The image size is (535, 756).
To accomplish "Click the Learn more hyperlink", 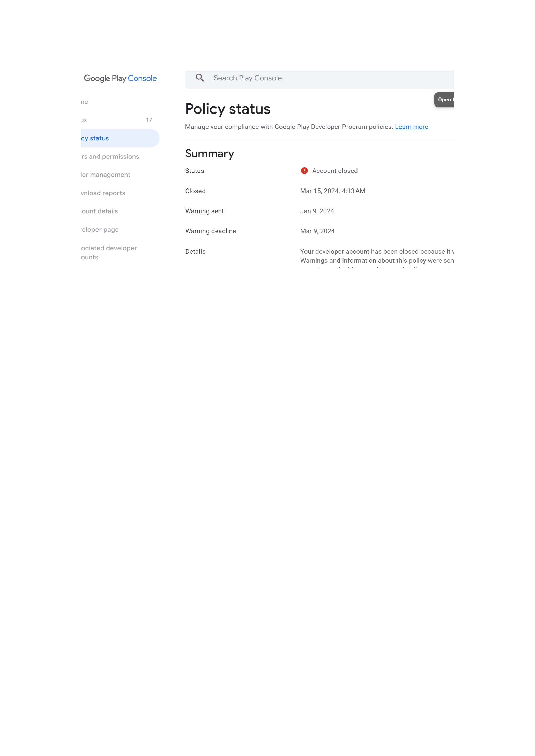I will (411, 127).
